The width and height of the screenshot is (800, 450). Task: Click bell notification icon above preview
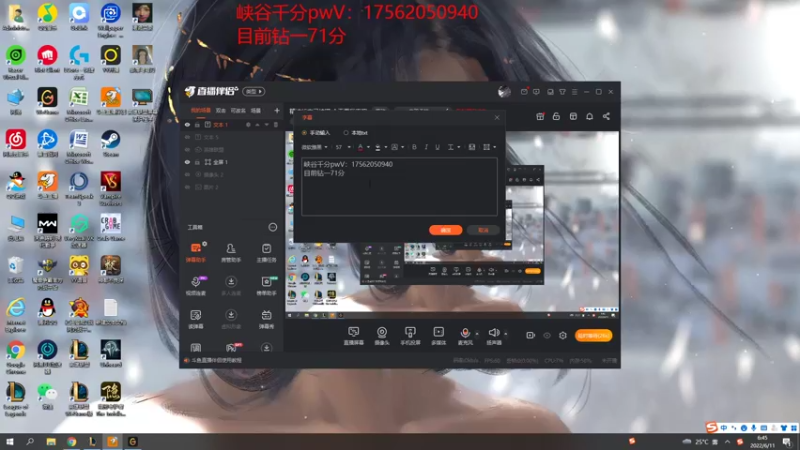point(589,116)
